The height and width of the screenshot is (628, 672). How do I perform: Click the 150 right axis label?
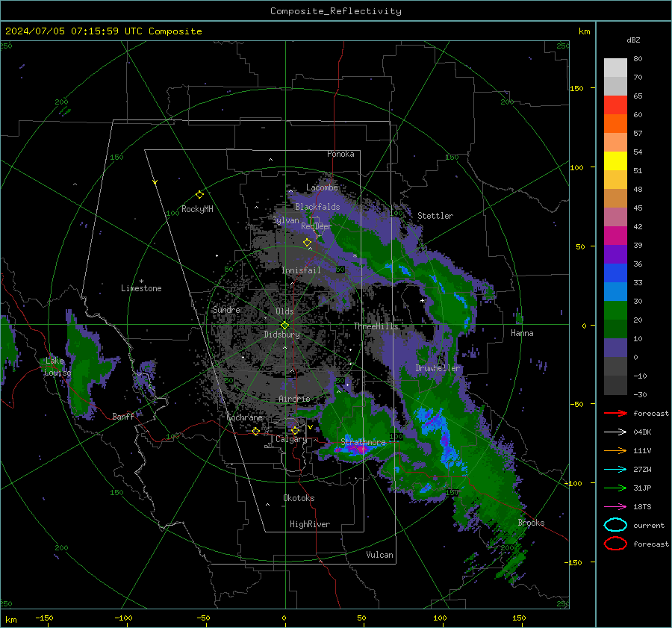tap(576, 88)
